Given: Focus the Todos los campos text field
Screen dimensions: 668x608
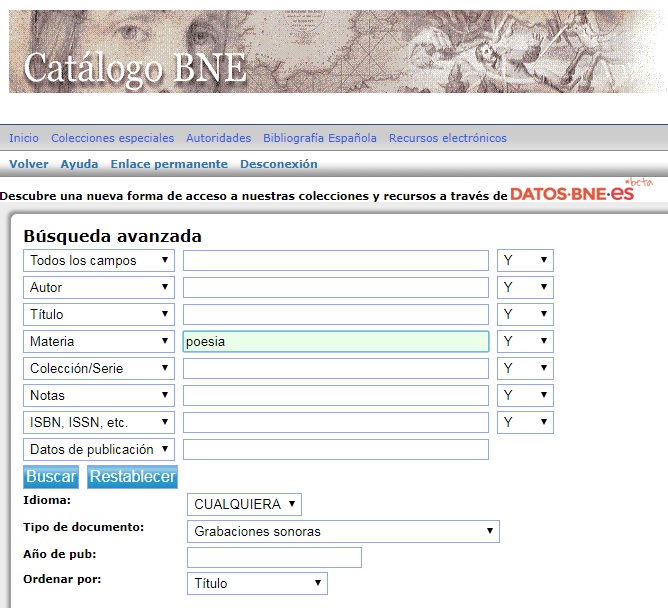Looking at the screenshot, I should tap(336, 260).
